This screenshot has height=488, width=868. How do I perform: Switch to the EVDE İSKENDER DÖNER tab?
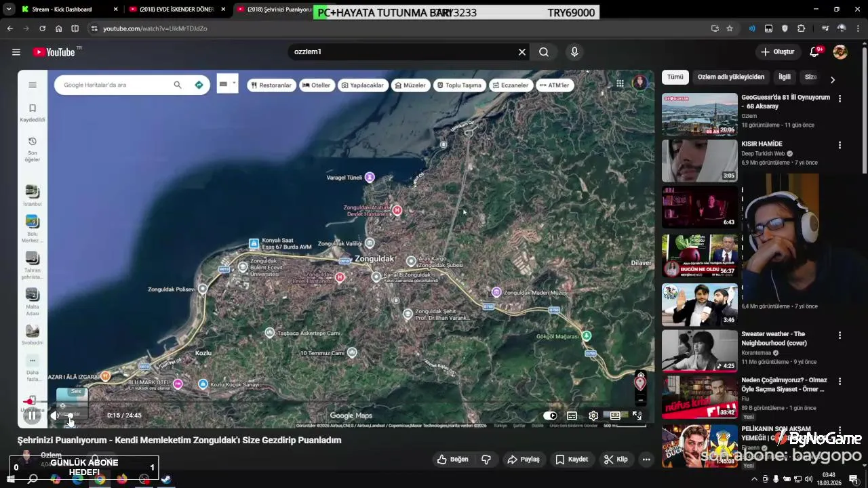pyautogui.click(x=176, y=9)
